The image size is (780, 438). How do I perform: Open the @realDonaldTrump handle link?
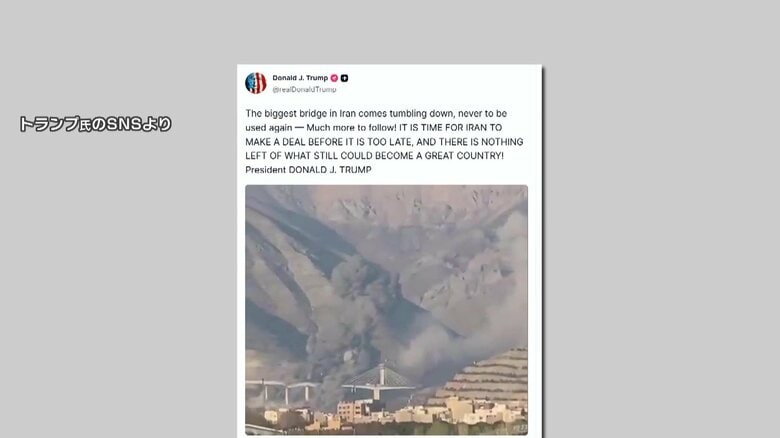(x=304, y=90)
